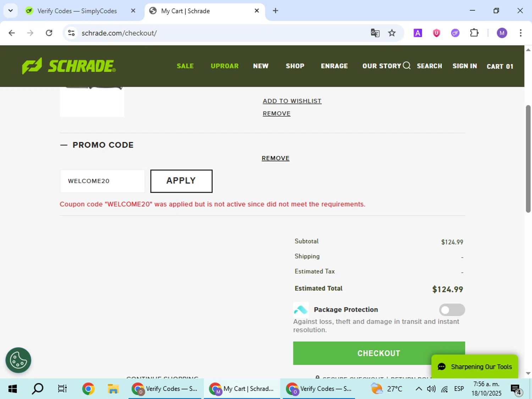Click the search magnifier icon

(407, 66)
